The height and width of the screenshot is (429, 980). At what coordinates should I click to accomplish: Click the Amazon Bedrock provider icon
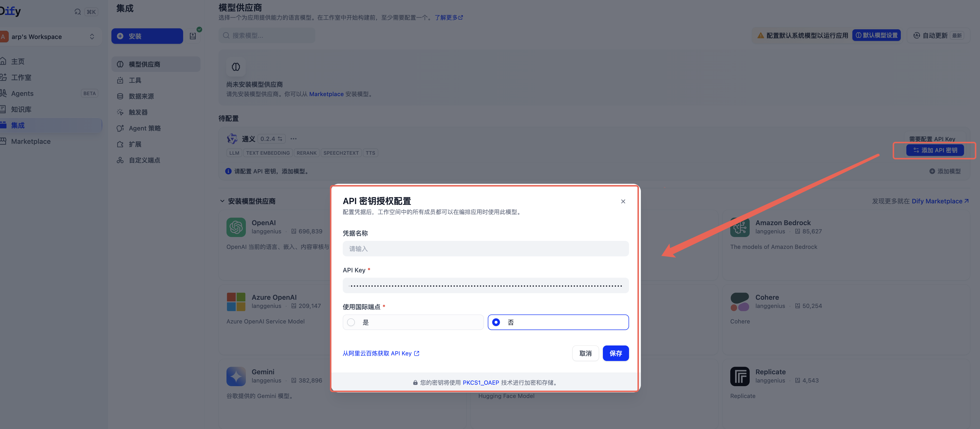coord(739,227)
